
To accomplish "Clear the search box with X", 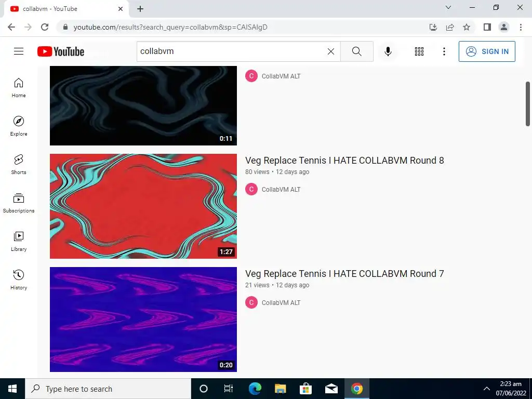I will tap(331, 51).
